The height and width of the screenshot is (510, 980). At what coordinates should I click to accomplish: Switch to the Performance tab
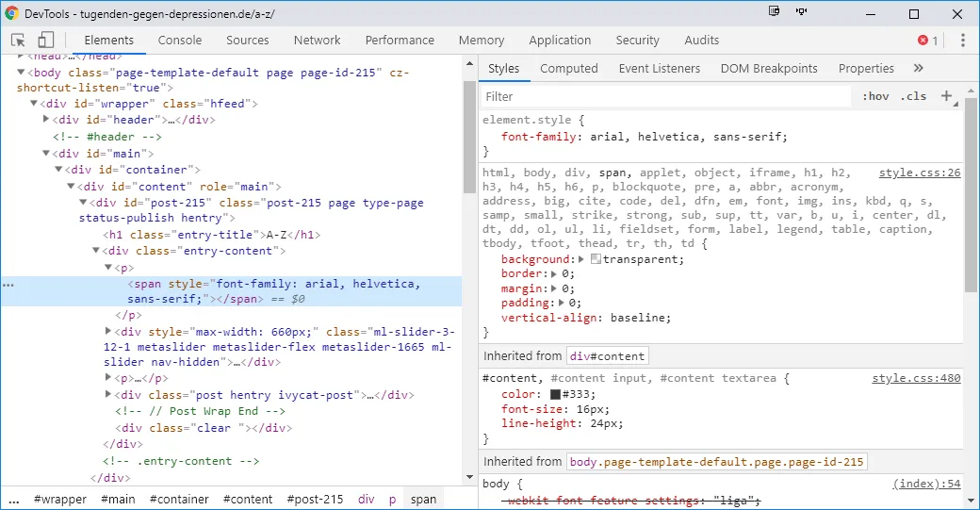pos(400,40)
